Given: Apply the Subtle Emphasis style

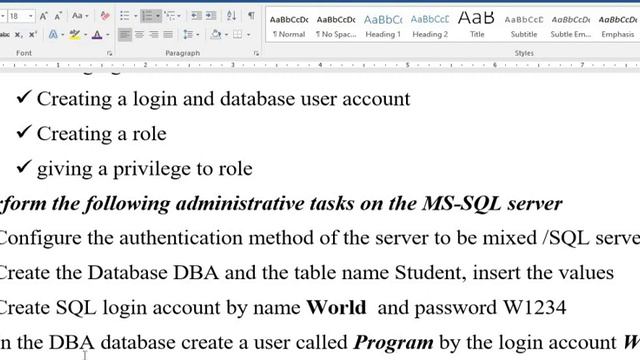Looking at the screenshot, I should pyautogui.click(x=571, y=26).
